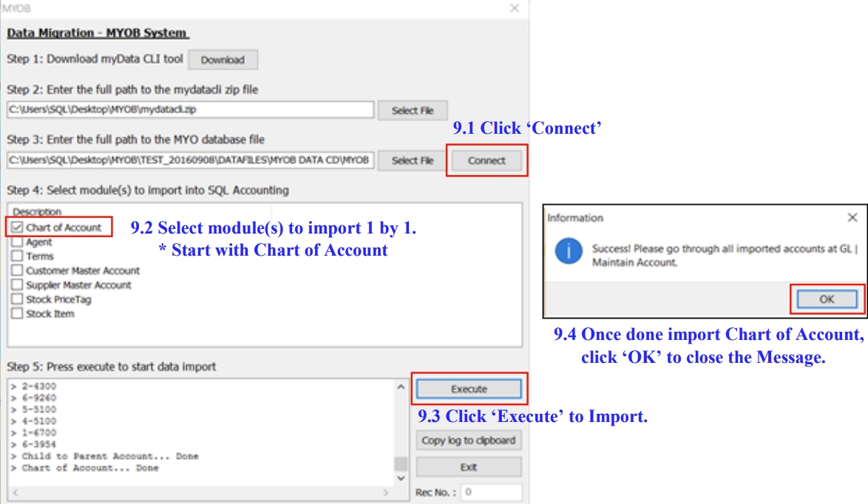
Task: Close the MYOB data migration window
Action: click(515, 8)
